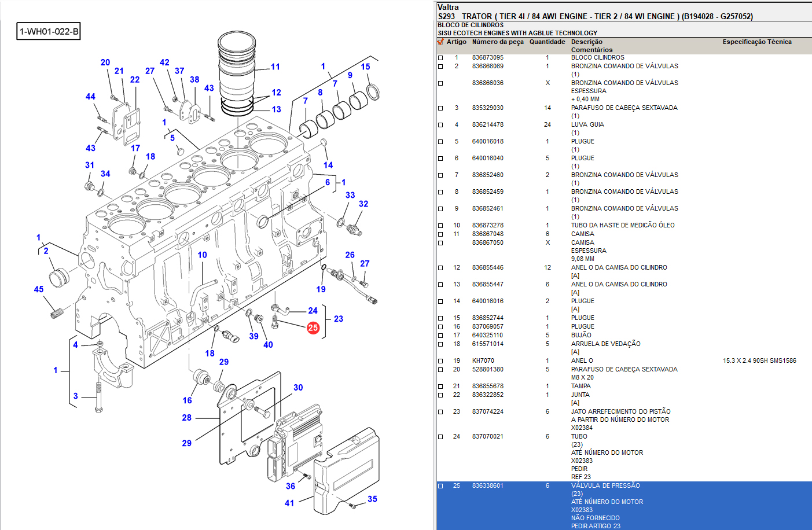Click callout number 45 on the diagram
This screenshot has height=530, width=812.
point(39,289)
